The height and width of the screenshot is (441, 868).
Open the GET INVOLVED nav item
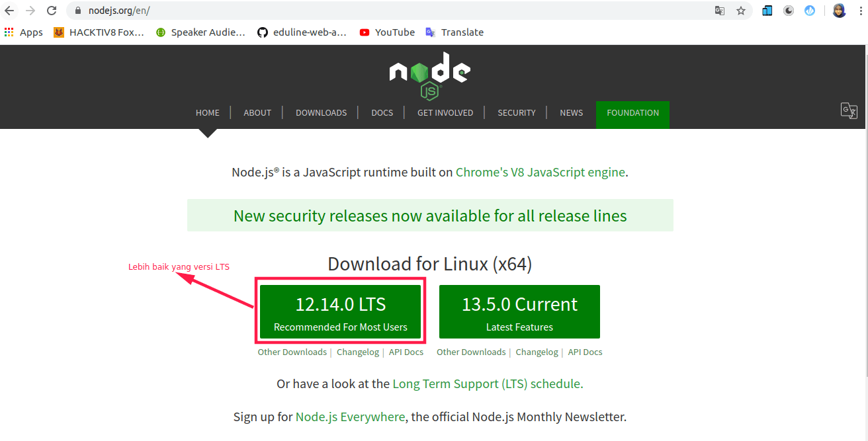click(445, 113)
